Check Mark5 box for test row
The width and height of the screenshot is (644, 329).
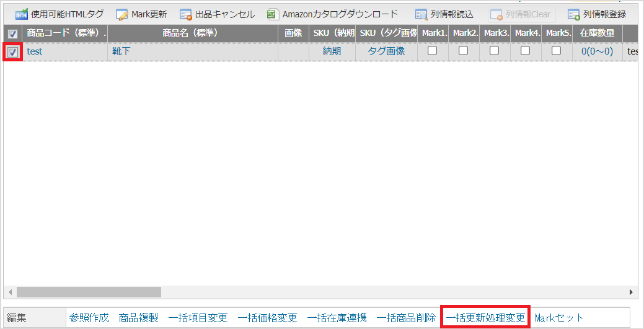pyautogui.click(x=556, y=51)
